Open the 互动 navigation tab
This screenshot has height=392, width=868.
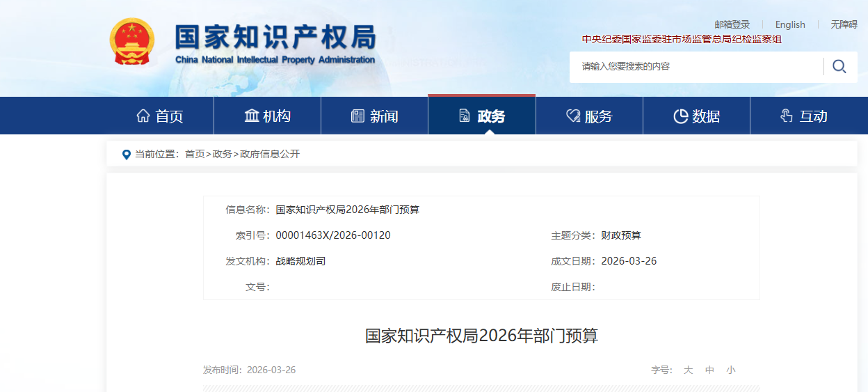[804, 116]
